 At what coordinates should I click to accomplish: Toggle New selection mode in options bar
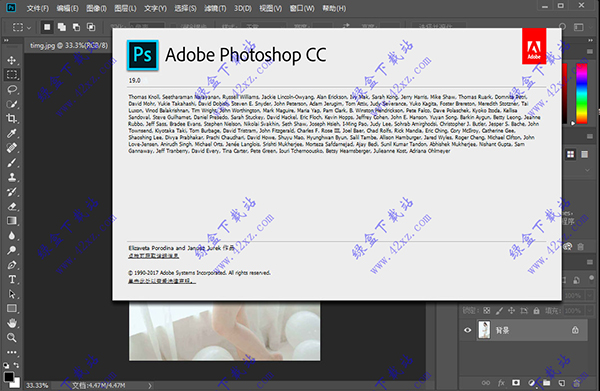tap(47, 27)
